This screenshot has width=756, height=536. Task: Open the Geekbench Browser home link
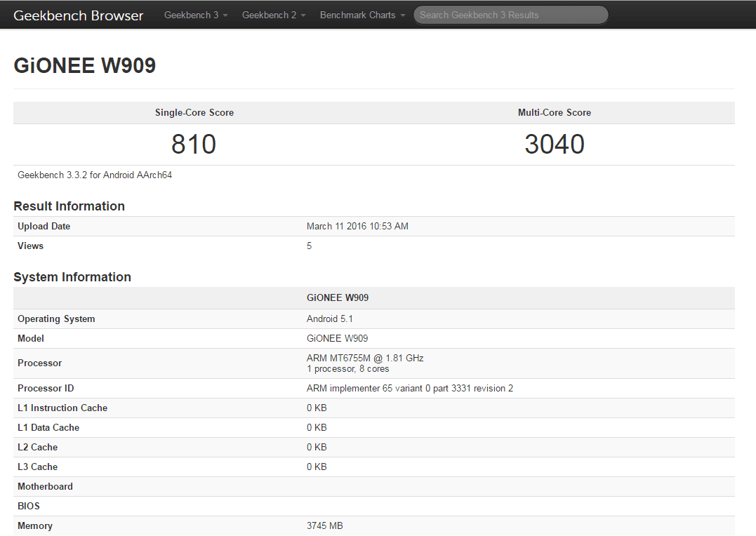[x=78, y=15]
